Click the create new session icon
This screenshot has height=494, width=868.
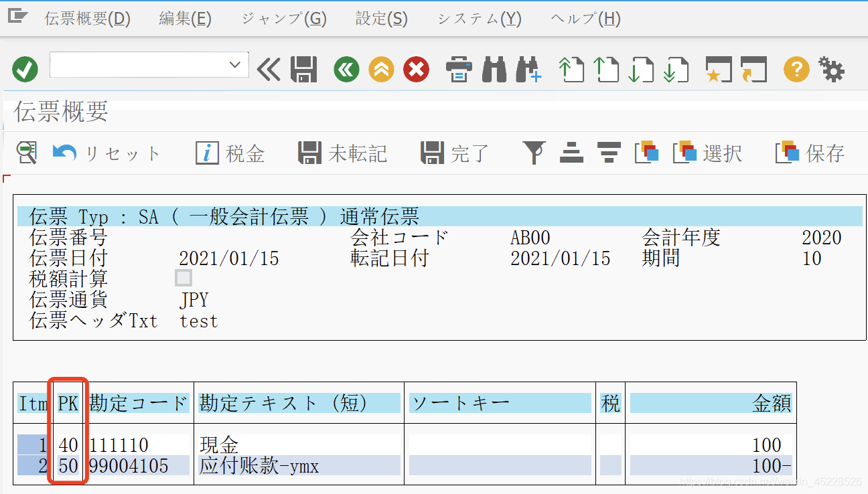(x=719, y=70)
